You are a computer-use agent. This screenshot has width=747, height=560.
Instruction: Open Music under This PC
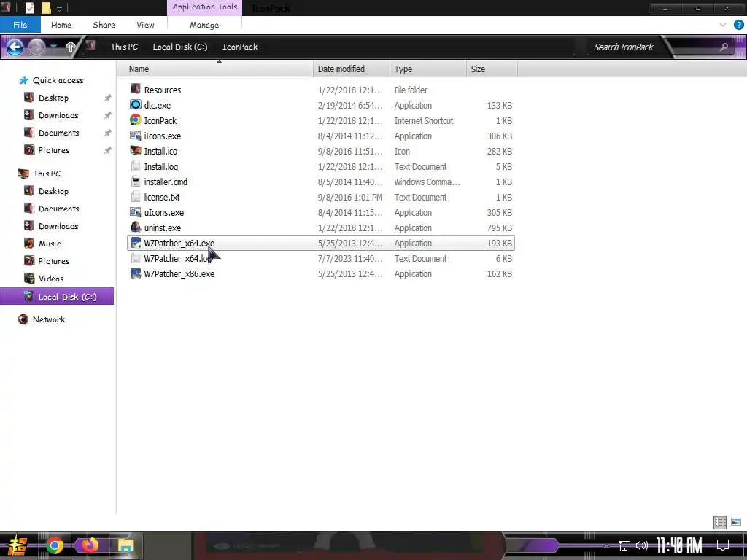coord(50,244)
